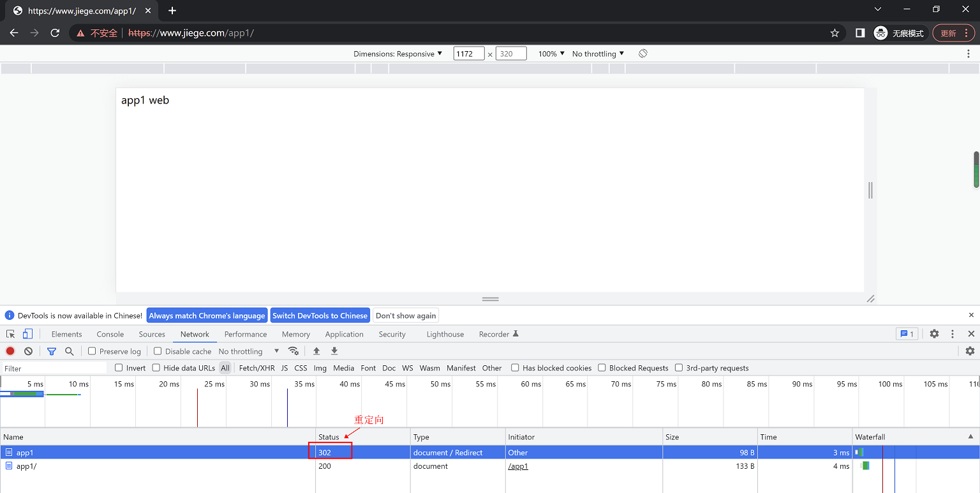Toggle the network filter funnel icon
980x493 pixels.
(x=52, y=351)
